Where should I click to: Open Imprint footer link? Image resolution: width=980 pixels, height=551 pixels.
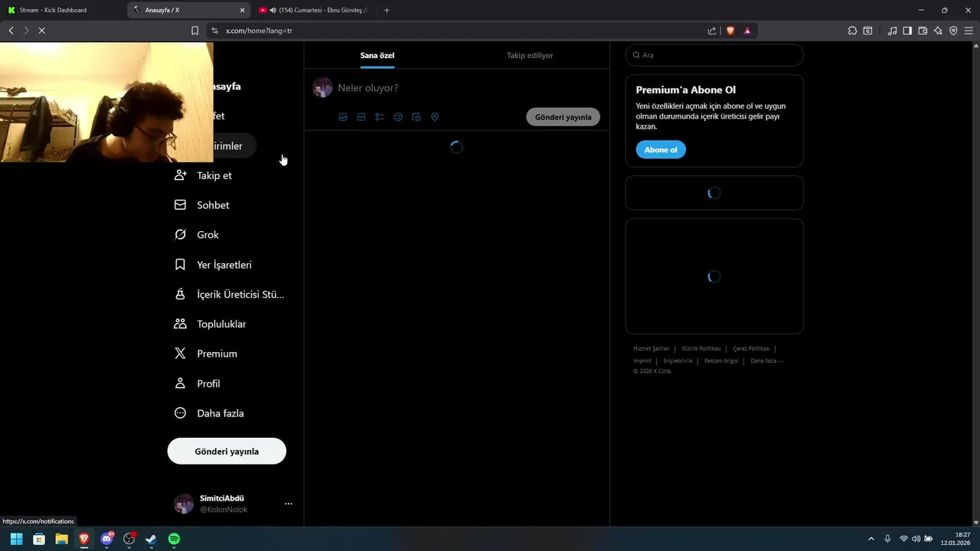(642, 361)
